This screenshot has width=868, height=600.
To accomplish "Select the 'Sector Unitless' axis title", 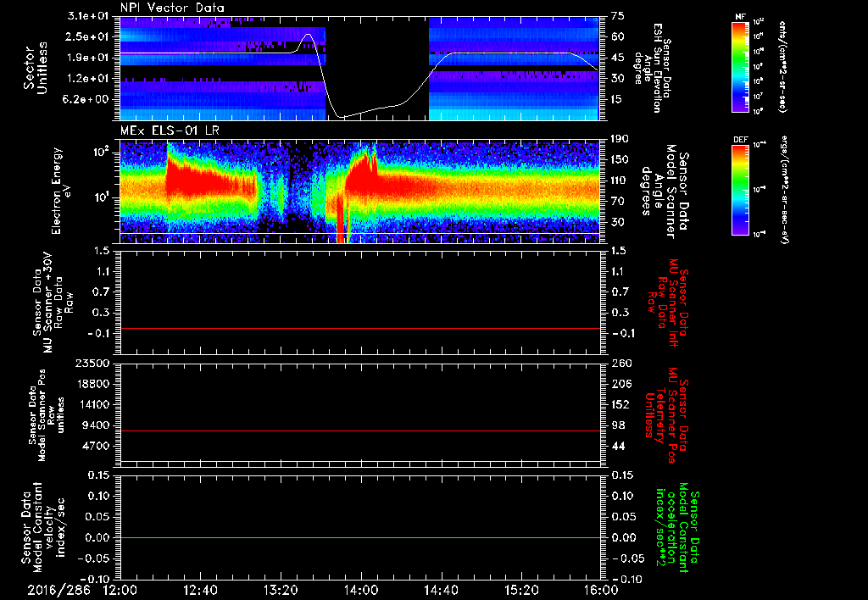I will pyautogui.click(x=35, y=68).
